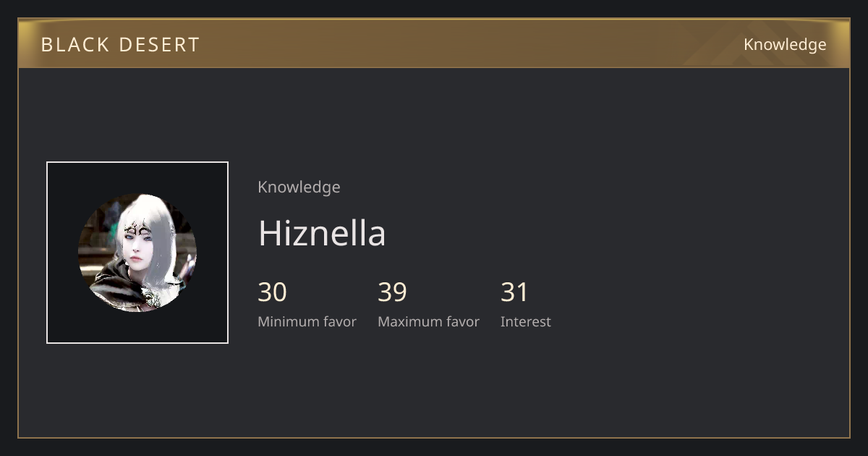Select Hiznella's circular portrait image

click(137, 253)
